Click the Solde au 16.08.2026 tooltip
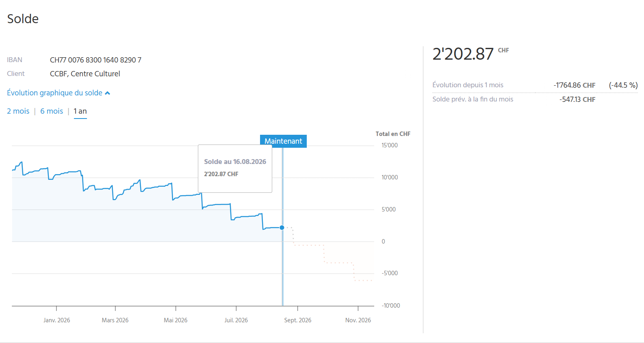This screenshot has height=343, width=644. point(235,168)
